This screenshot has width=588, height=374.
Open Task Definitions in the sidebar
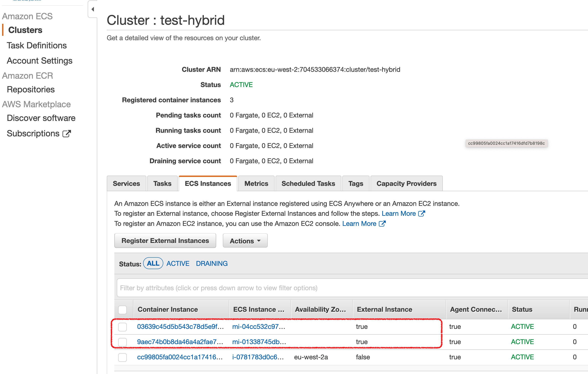(37, 46)
